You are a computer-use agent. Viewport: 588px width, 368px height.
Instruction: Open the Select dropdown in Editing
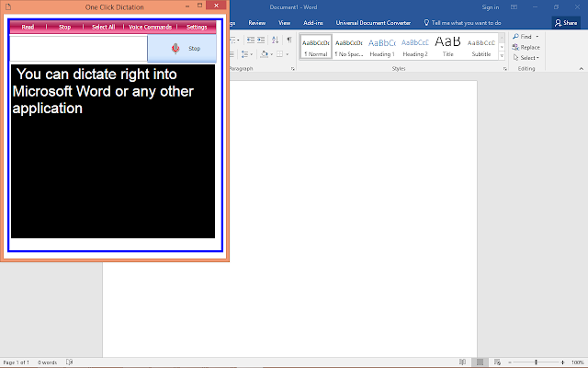tap(526, 58)
